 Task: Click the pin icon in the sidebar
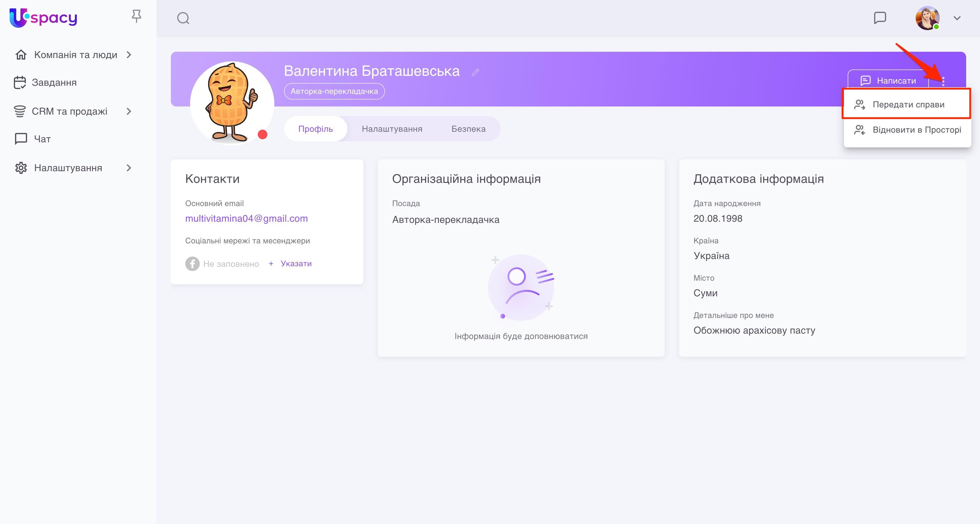tap(136, 16)
